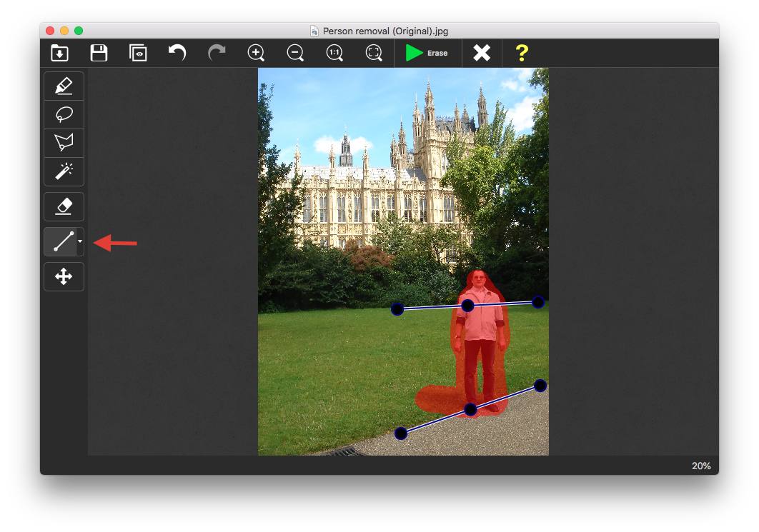Set zoom to actual size 1:1

click(334, 53)
